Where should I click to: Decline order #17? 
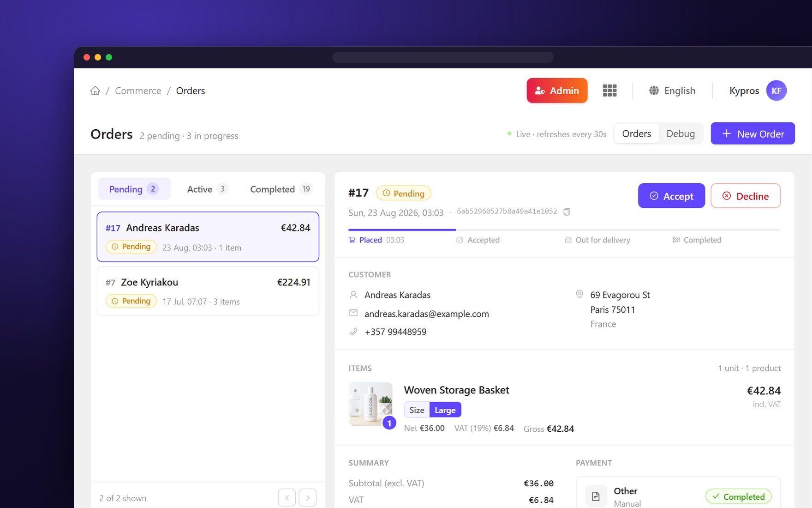click(x=745, y=196)
